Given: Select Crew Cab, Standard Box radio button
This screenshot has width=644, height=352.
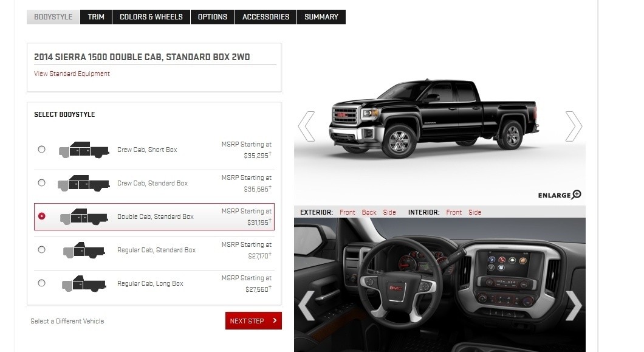Looking at the screenshot, I should (41, 182).
